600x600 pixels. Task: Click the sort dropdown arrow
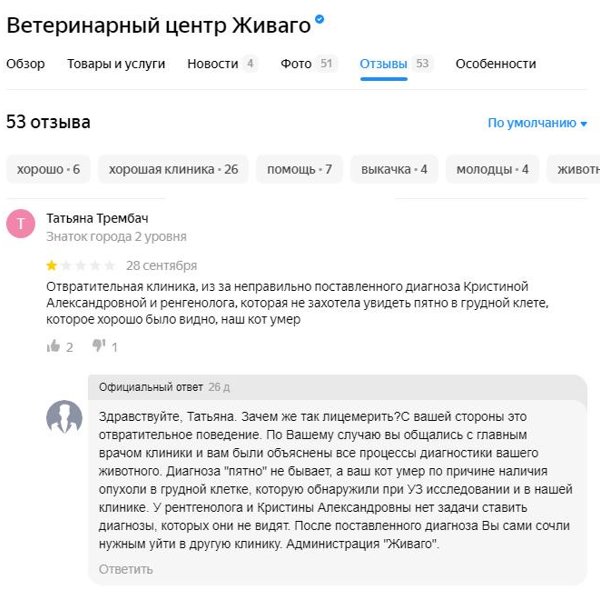click(x=584, y=124)
